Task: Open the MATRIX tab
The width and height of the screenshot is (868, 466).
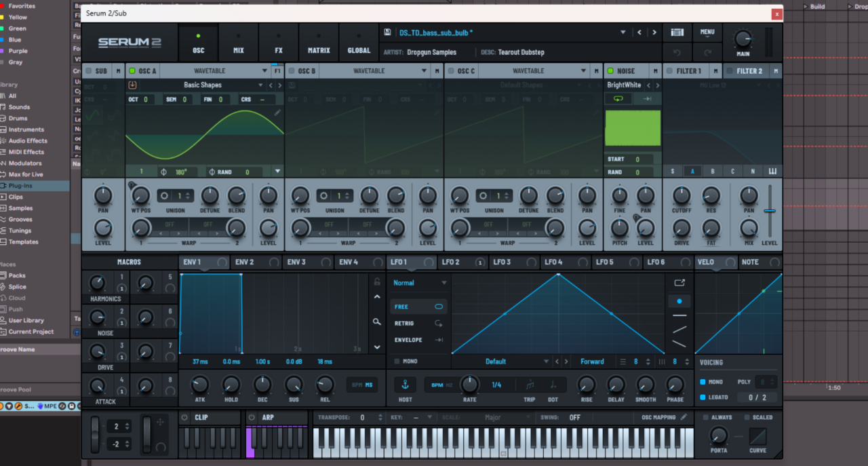Action: [319, 43]
